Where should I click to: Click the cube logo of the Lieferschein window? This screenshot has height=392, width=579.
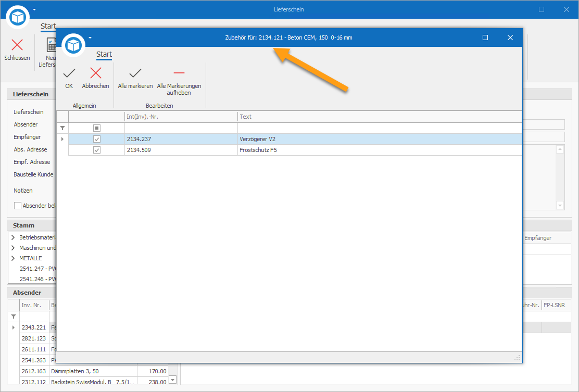pos(18,17)
